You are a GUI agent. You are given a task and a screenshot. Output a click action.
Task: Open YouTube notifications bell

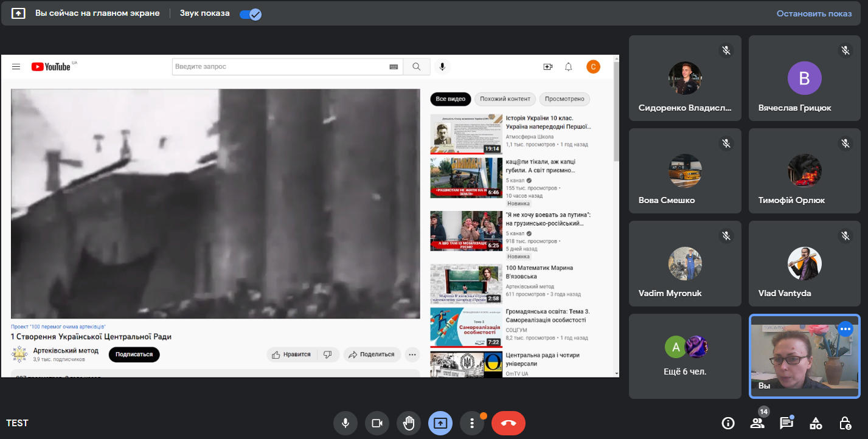(x=569, y=67)
